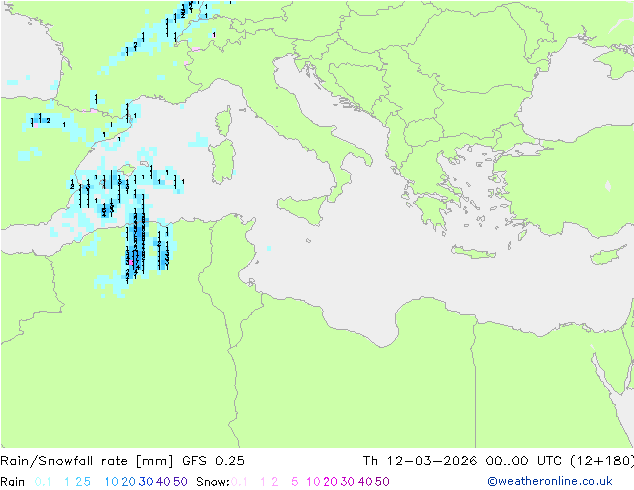Click the (12+180) forecast offset text

tap(602, 461)
